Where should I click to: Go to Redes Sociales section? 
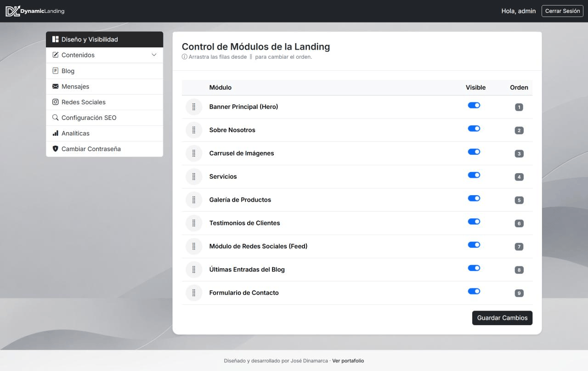pyautogui.click(x=105, y=102)
